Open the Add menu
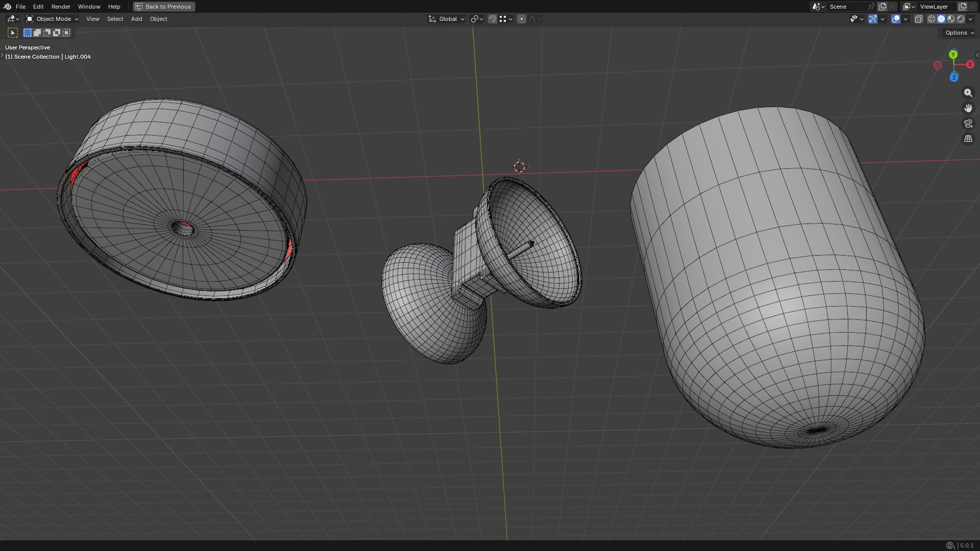The height and width of the screenshot is (551, 980). click(x=136, y=19)
